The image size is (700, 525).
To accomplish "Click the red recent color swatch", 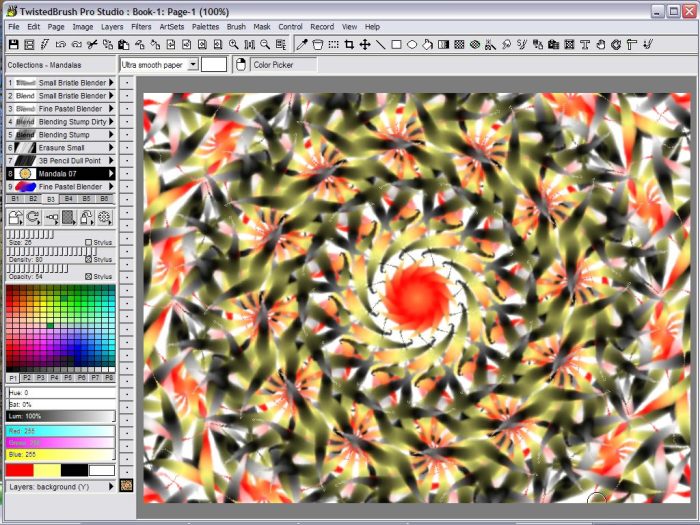I will tap(19, 470).
